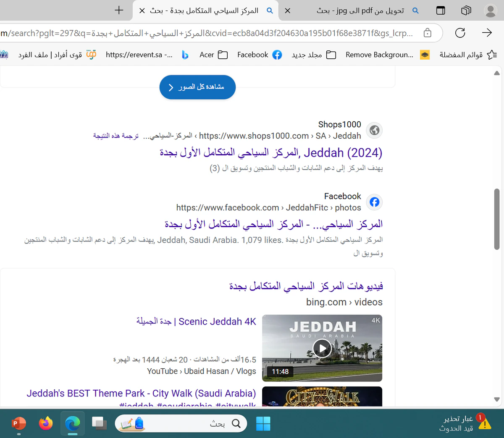Open the مجلد جديد bookmarks folder
This screenshot has width=504, height=438.
(x=314, y=55)
